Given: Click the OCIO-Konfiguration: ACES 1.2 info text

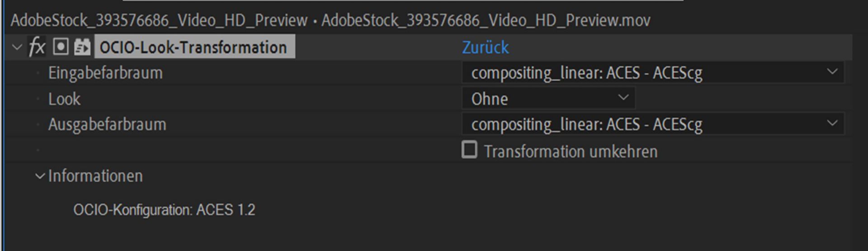Looking at the screenshot, I should pos(164,210).
